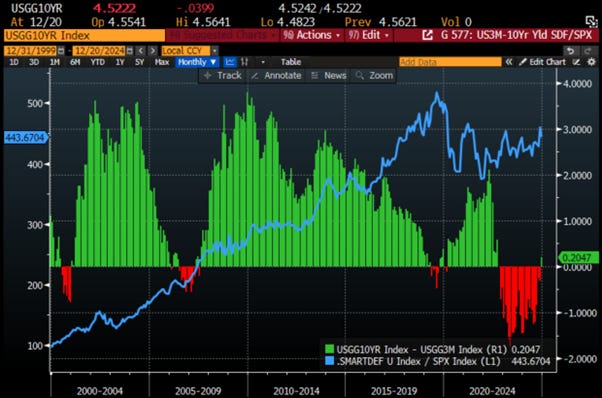Screen dimensions: 602x398
Task: Click the annotate pencil-box icon beside Edit Chart
Action: [x=576, y=62]
